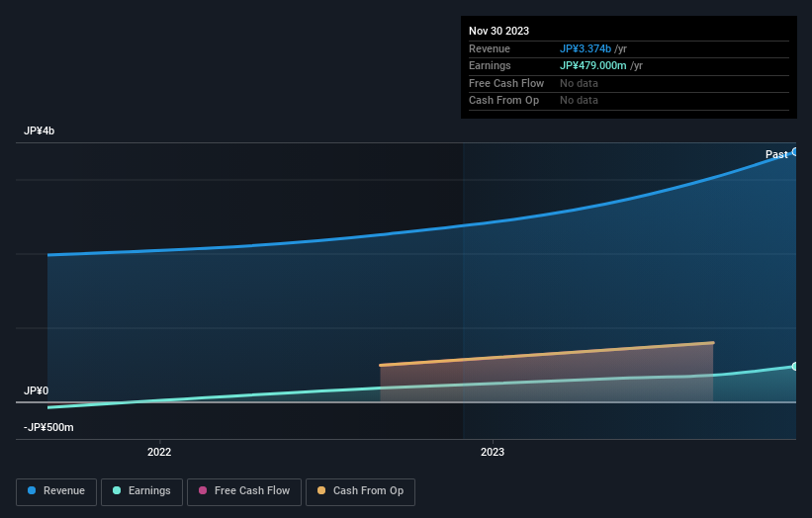Click the Nov 30 2023 tooltip date
This screenshot has height=518, width=812.
point(498,31)
